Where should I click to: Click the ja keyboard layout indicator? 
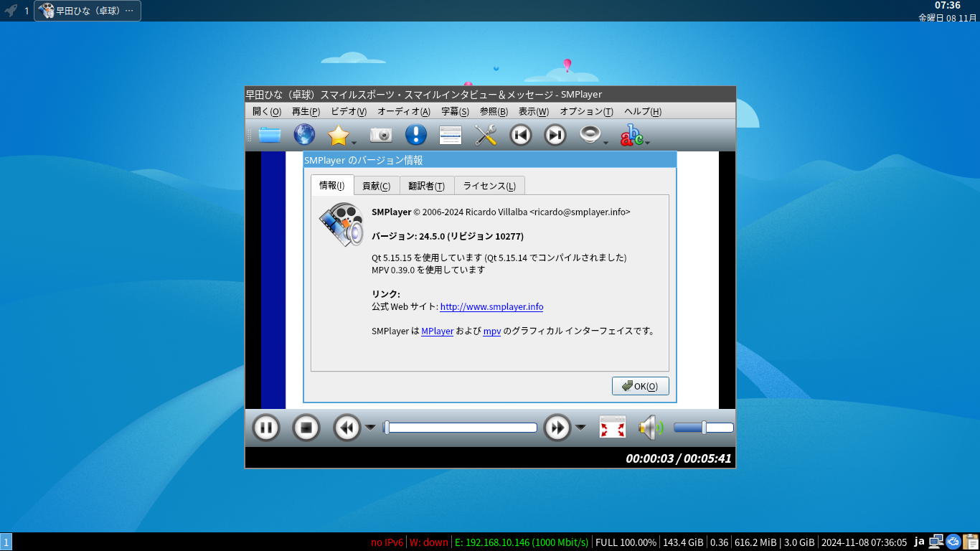pos(919,542)
